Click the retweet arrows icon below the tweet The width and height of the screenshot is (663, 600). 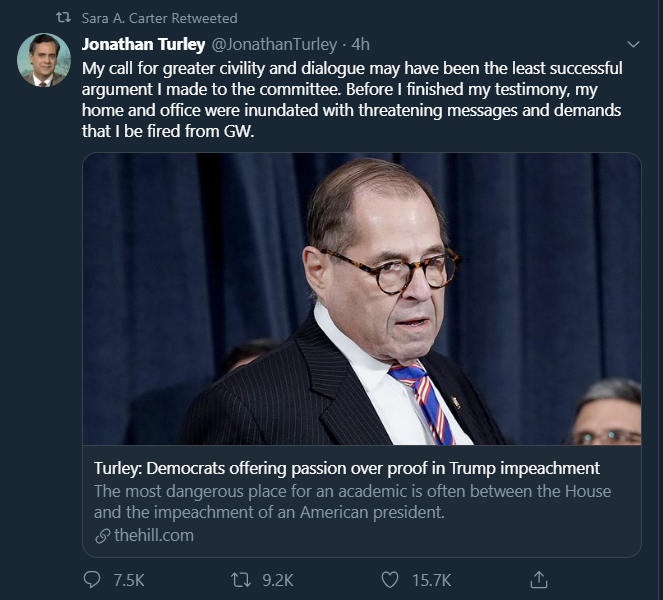(240, 579)
